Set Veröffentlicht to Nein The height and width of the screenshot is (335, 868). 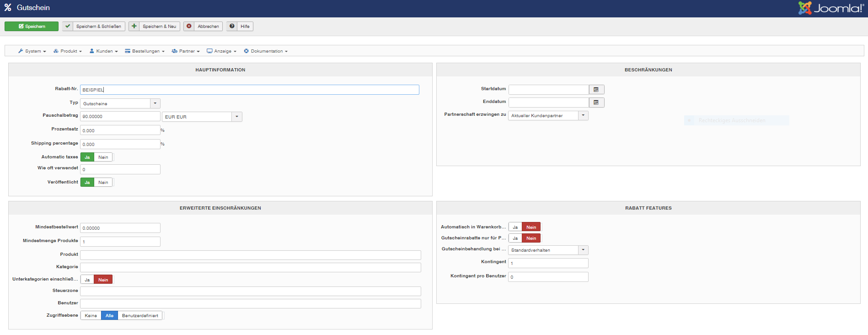tap(103, 183)
